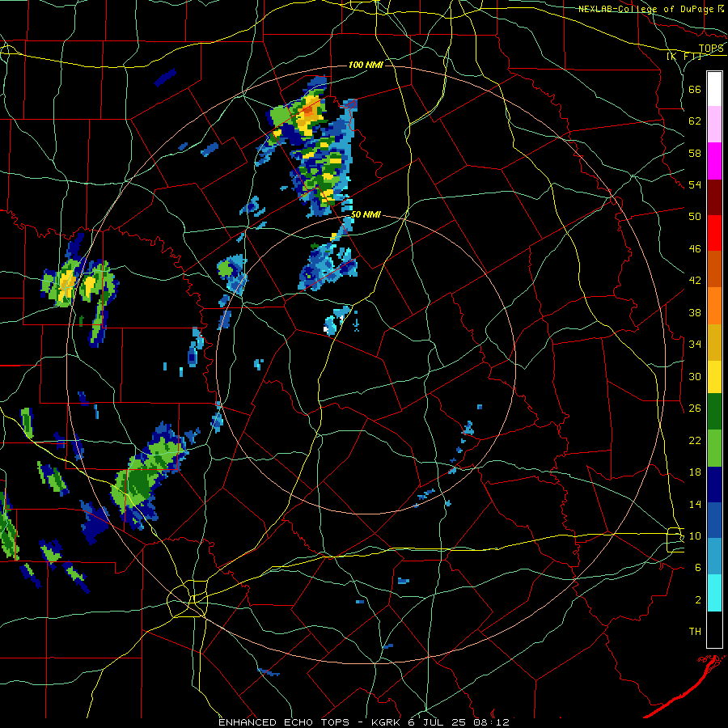
Task: Click the 'NEXLAB-College of DuPage' credit text
Action: [646, 9]
